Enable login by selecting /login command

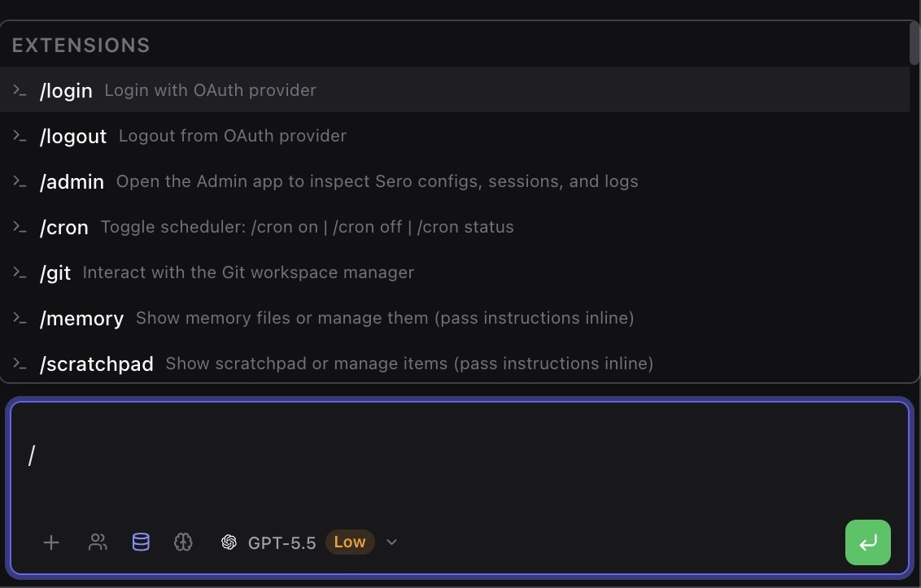point(66,90)
